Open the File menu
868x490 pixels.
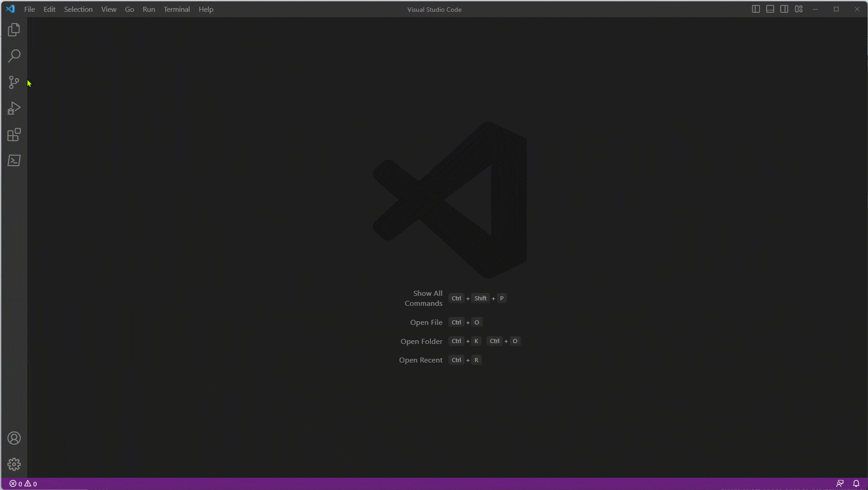pos(29,9)
